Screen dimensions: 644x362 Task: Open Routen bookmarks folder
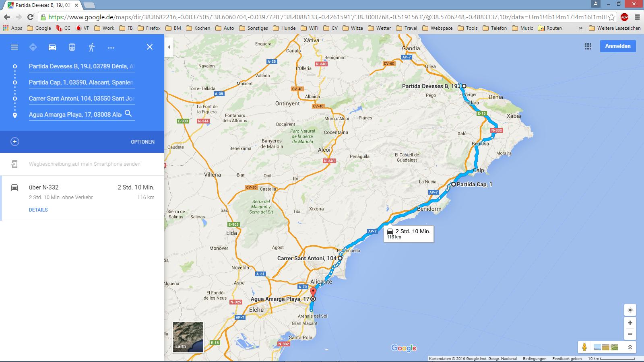[x=550, y=28]
